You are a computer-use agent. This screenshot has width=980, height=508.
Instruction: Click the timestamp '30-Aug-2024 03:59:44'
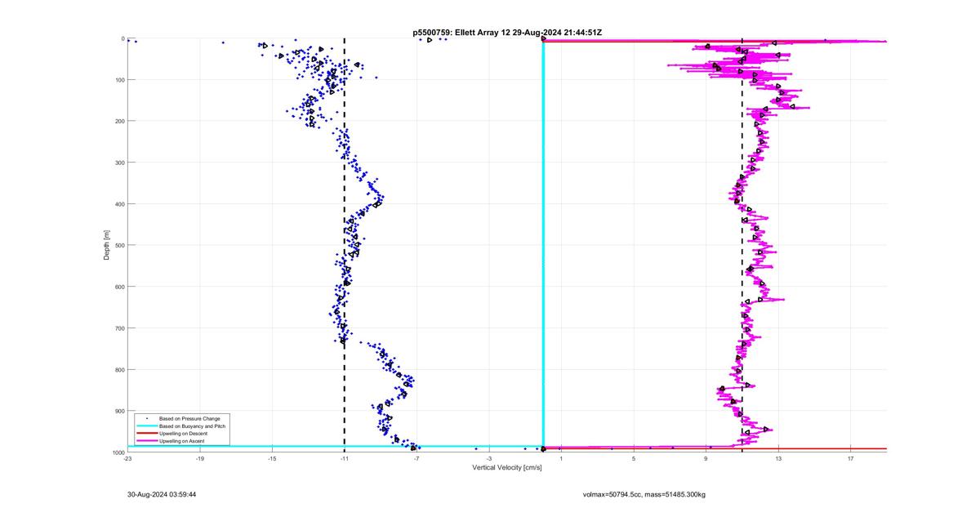[162, 494]
